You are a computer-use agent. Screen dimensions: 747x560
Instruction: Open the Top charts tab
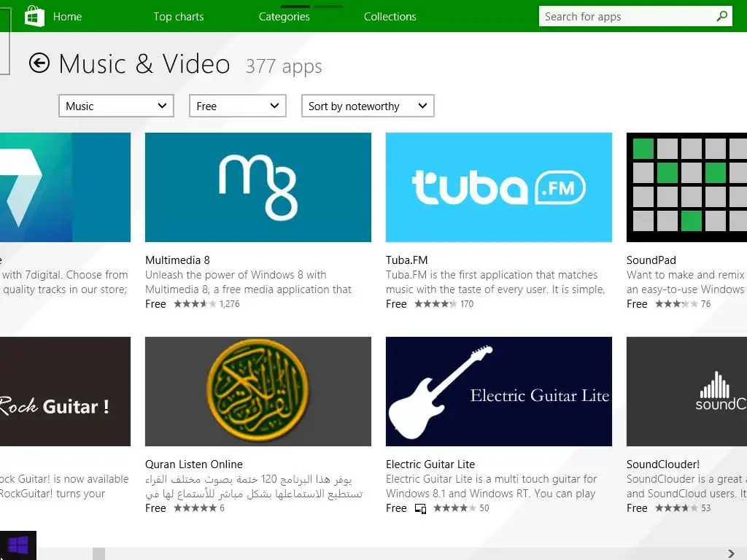point(179,17)
